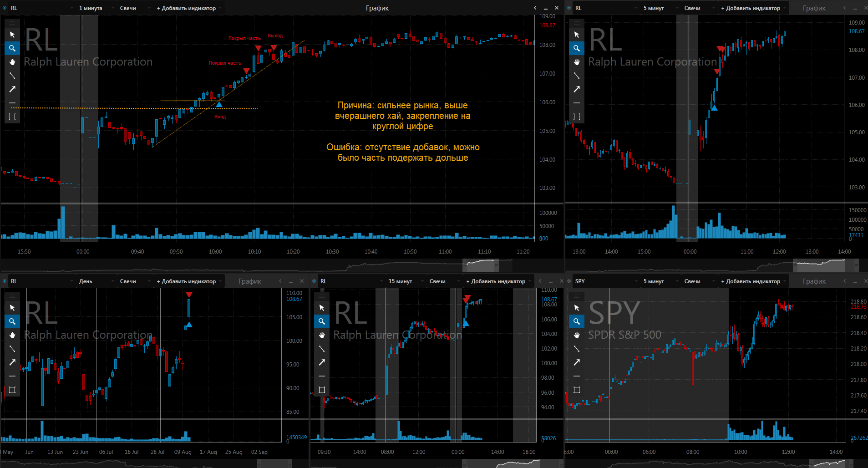Select the zoom tool in top-right 5 минут RL chart

pos(577,48)
